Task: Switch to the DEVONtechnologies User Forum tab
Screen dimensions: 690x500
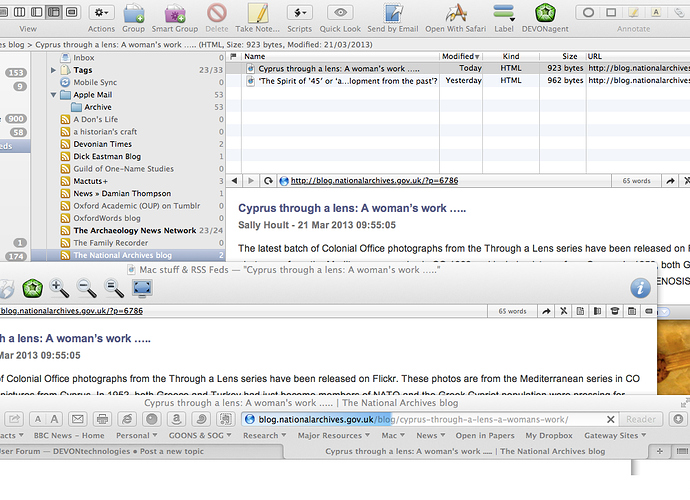Action: point(141,451)
